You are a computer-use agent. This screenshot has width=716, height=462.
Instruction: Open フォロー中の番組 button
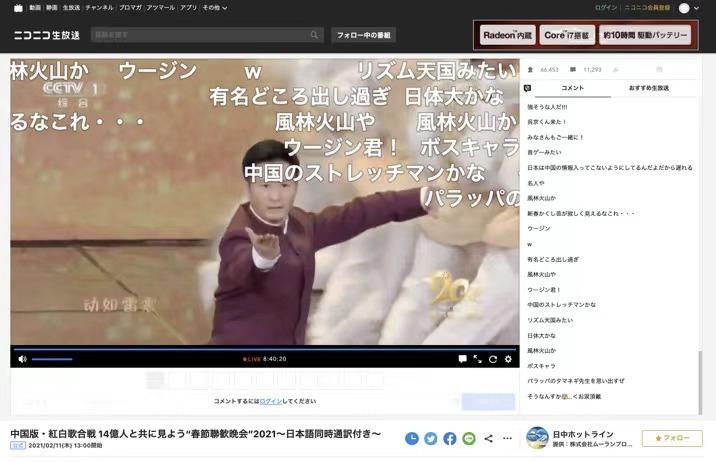(363, 35)
